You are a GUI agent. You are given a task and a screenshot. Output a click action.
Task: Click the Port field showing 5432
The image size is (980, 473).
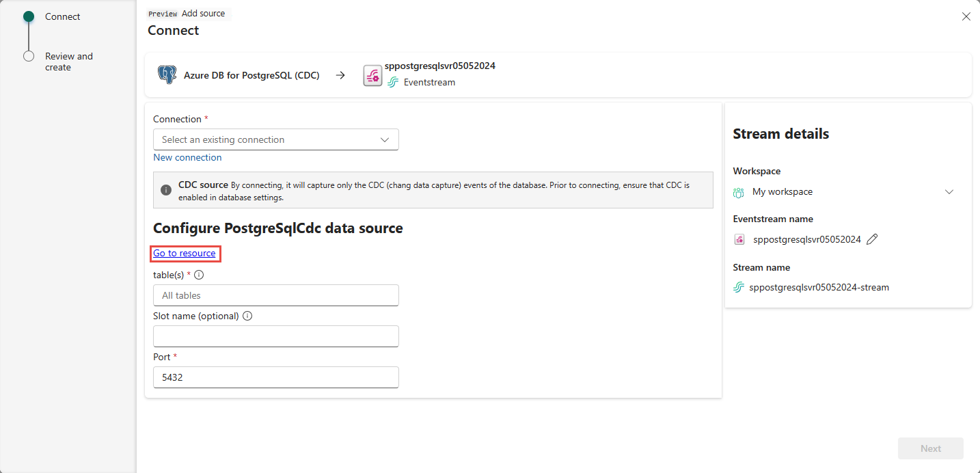pos(276,377)
